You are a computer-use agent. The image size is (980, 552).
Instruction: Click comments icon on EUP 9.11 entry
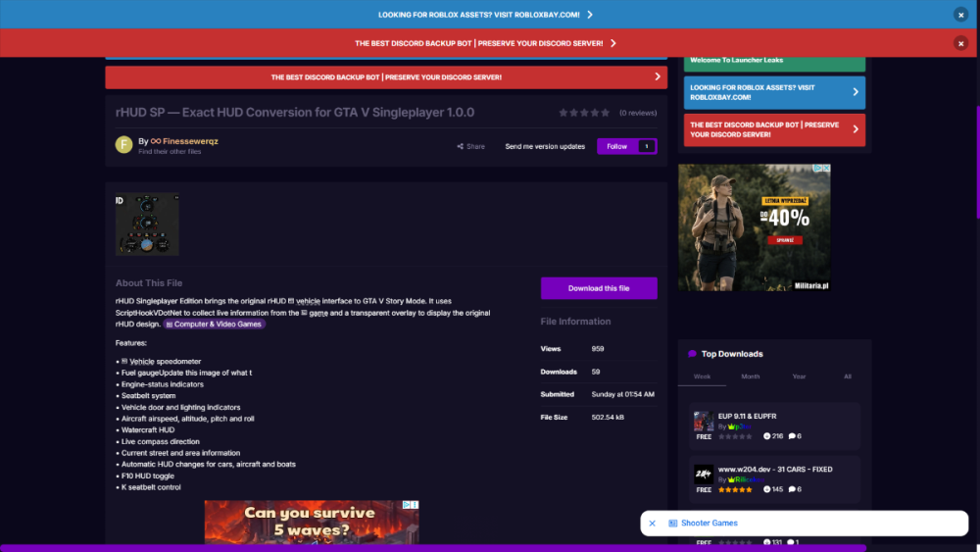click(x=792, y=436)
